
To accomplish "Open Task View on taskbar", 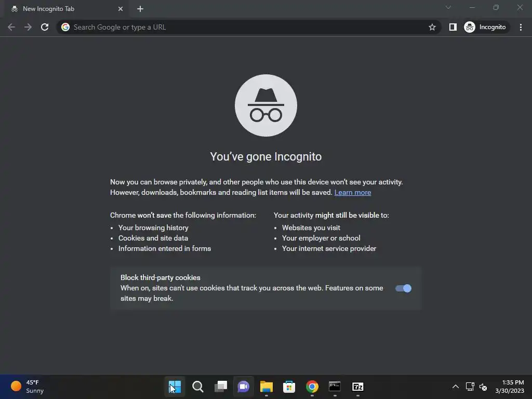I will [221, 387].
